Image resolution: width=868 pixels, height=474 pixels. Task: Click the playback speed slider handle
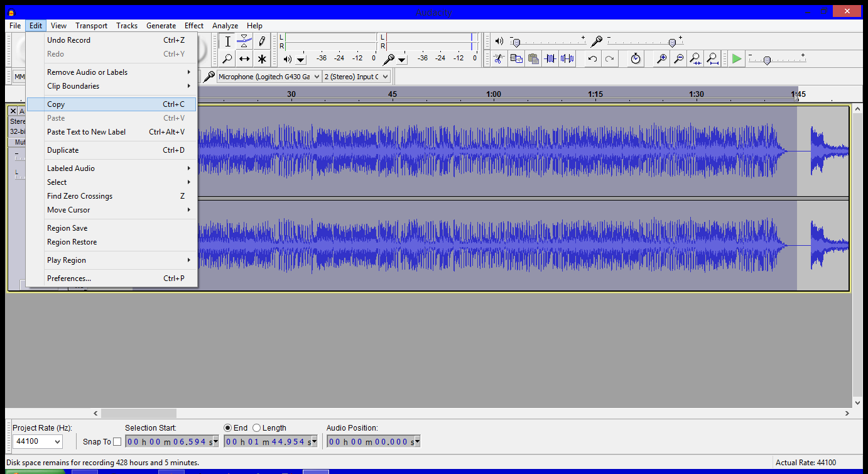767,60
